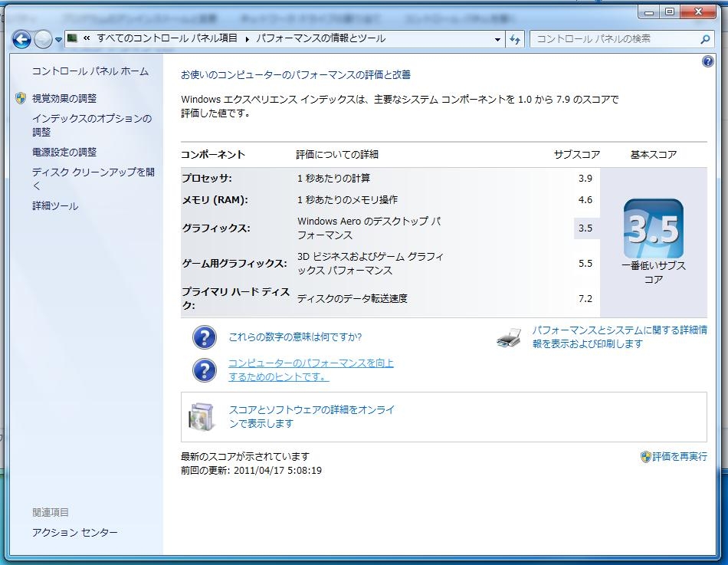Open アクション センター under 関連項目
The width and height of the screenshot is (728, 565).
click(75, 532)
